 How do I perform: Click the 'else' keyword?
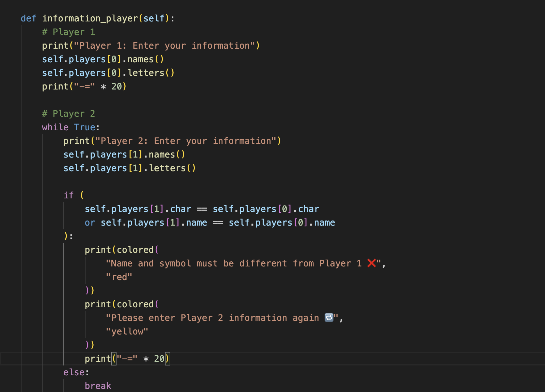[74, 372]
